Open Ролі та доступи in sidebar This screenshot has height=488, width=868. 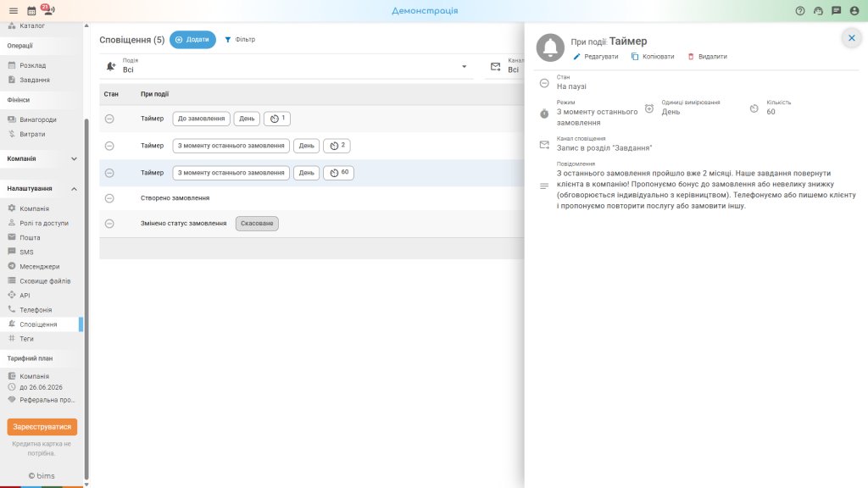click(44, 223)
